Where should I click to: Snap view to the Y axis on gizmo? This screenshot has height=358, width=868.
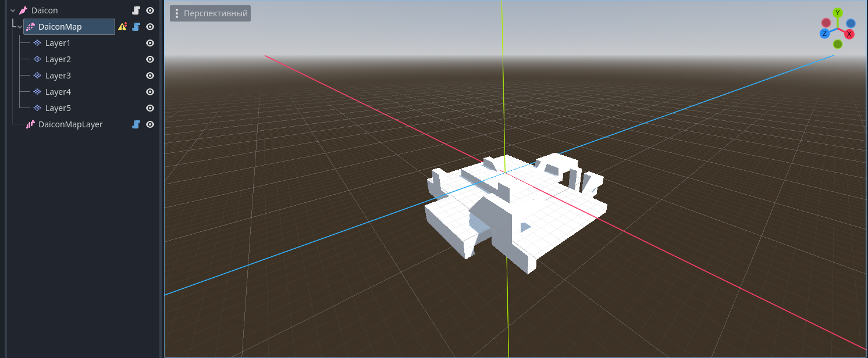pyautogui.click(x=838, y=13)
